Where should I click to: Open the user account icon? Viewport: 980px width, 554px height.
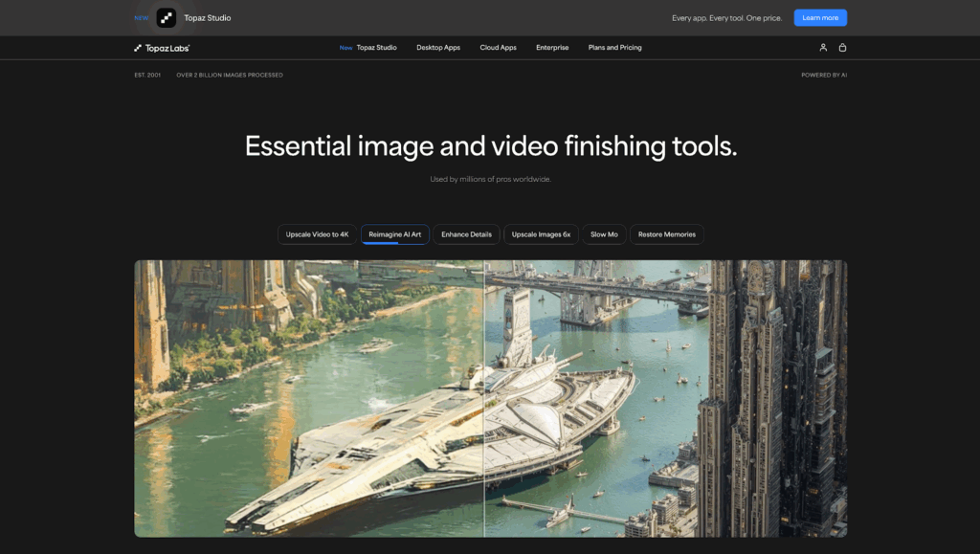[823, 48]
